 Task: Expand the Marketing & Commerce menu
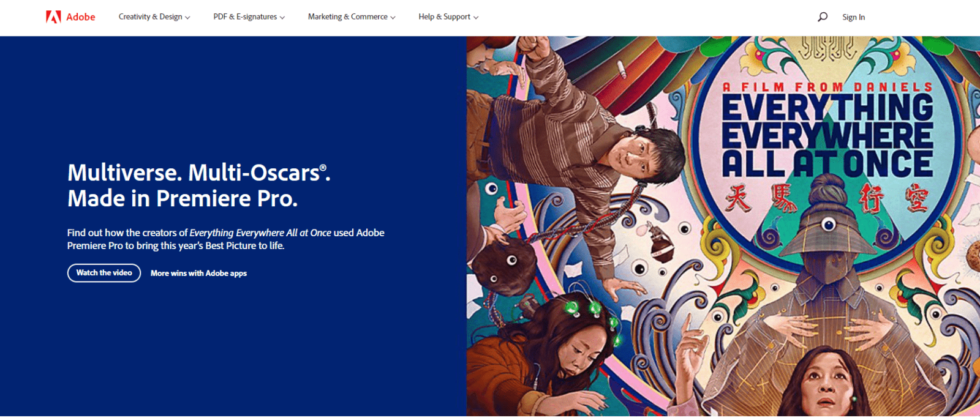[x=352, y=17]
